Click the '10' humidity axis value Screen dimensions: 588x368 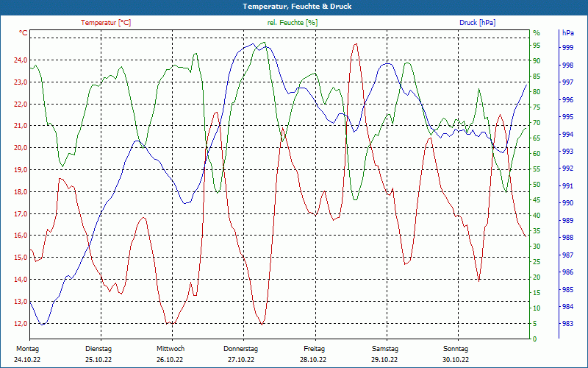coord(537,308)
